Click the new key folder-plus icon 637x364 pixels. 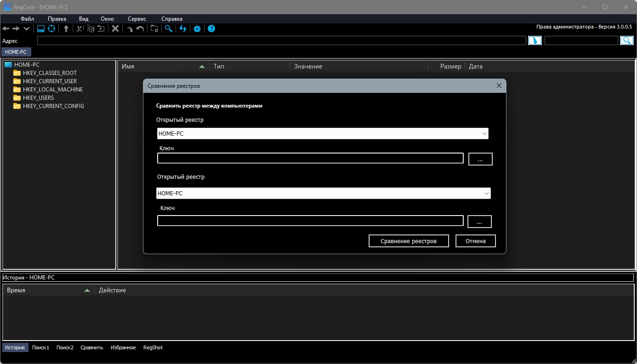(x=154, y=28)
